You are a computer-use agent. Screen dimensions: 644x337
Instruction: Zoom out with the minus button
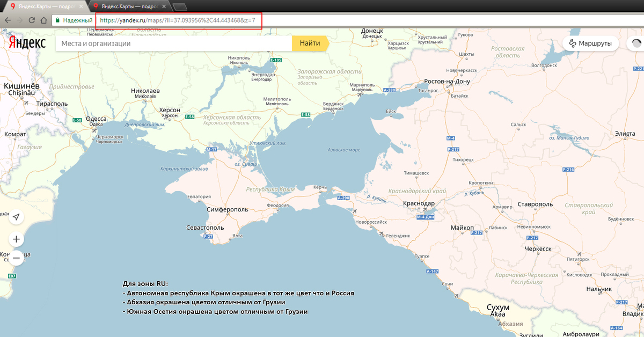(x=16, y=258)
